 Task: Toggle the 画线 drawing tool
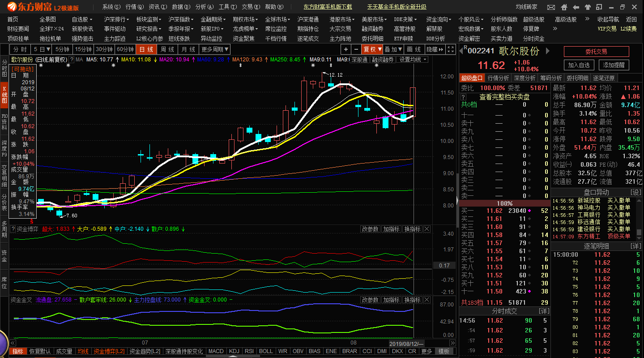pos(415,49)
